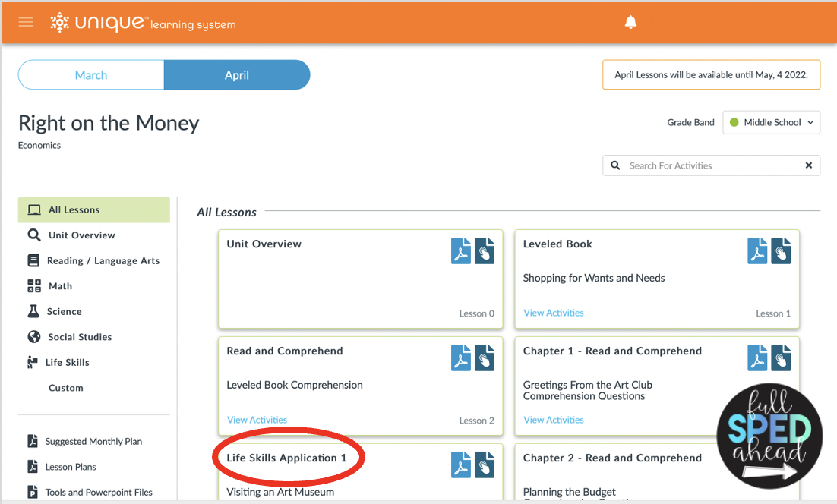Image resolution: width=837 pixels, height=504 pixels.
Task: Switch to the March month toggle
Action: (91, 75)
